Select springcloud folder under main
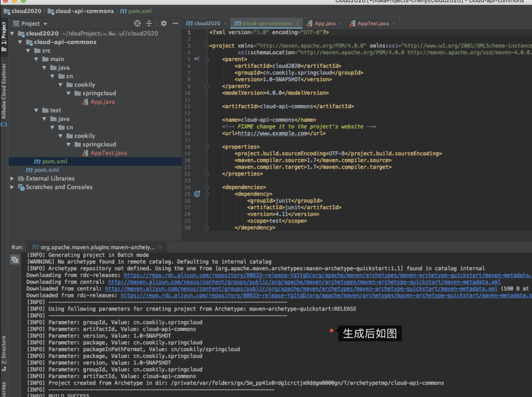This screenshot has height=397, width=532. pos(99,93)
